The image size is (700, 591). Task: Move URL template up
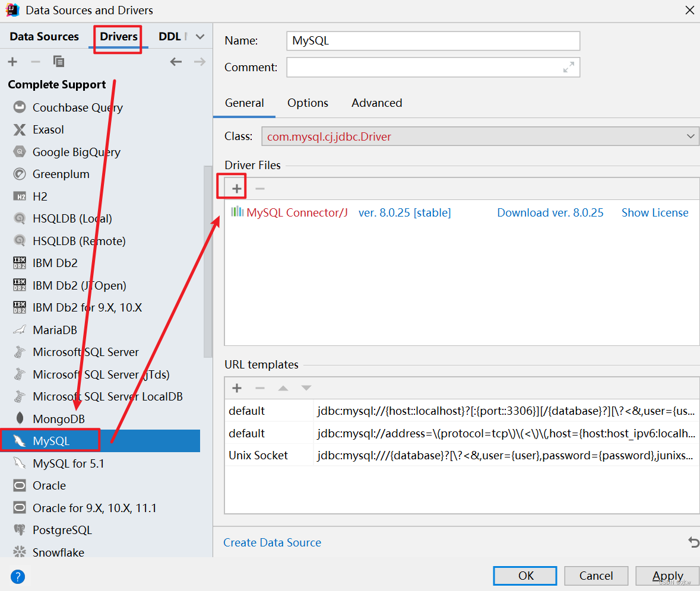pos(283,388)
